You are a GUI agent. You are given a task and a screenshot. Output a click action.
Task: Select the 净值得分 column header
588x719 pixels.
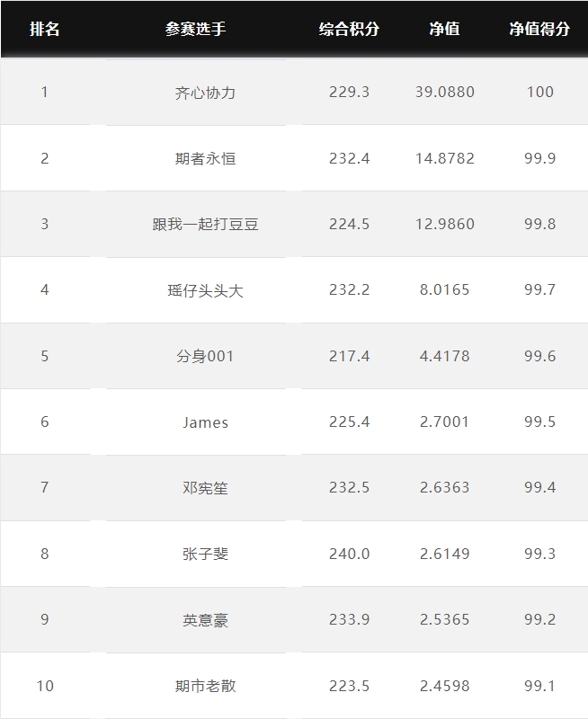(539, 29)
